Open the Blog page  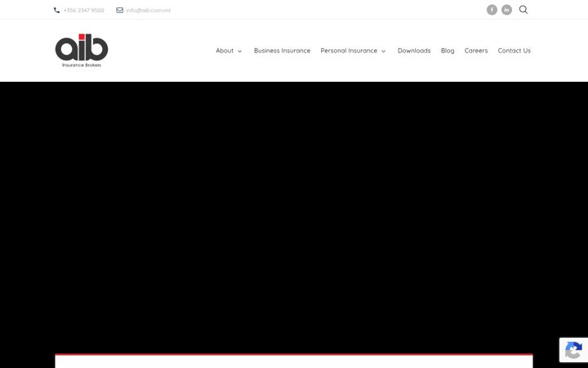[448, 51]
